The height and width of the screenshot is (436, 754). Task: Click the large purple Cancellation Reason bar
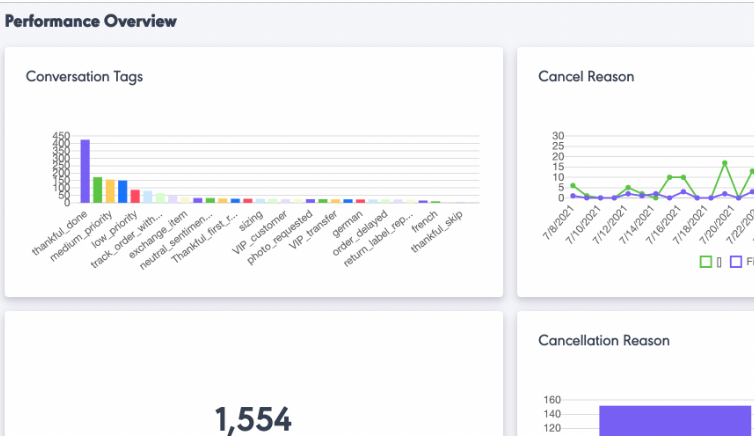coord(675,420)
